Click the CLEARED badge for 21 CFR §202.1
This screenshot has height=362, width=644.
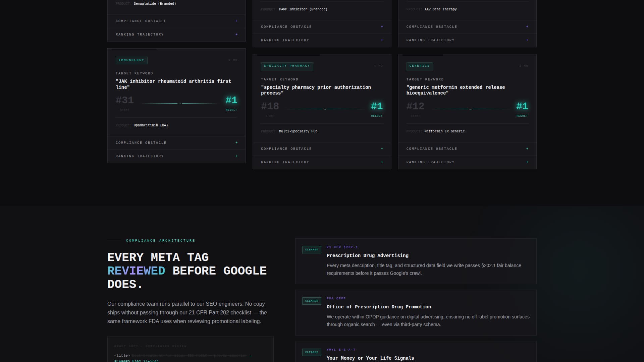click(x=312, y=250)
